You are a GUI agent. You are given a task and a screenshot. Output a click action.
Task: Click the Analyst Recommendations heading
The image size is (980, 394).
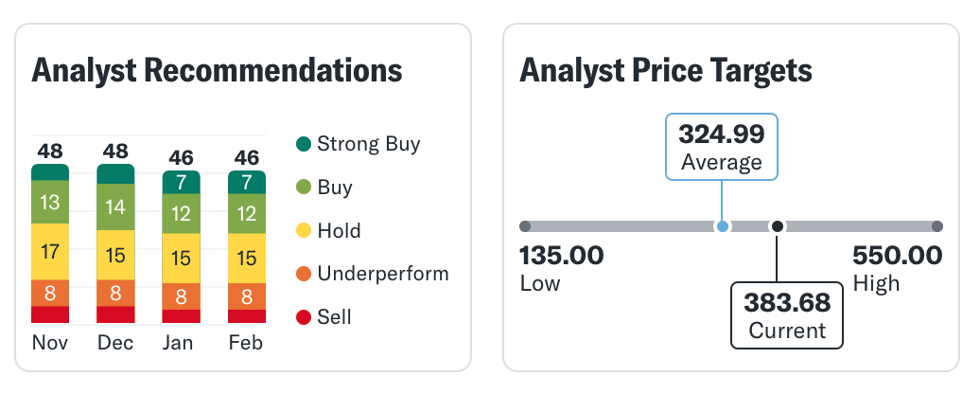[218, 71]
